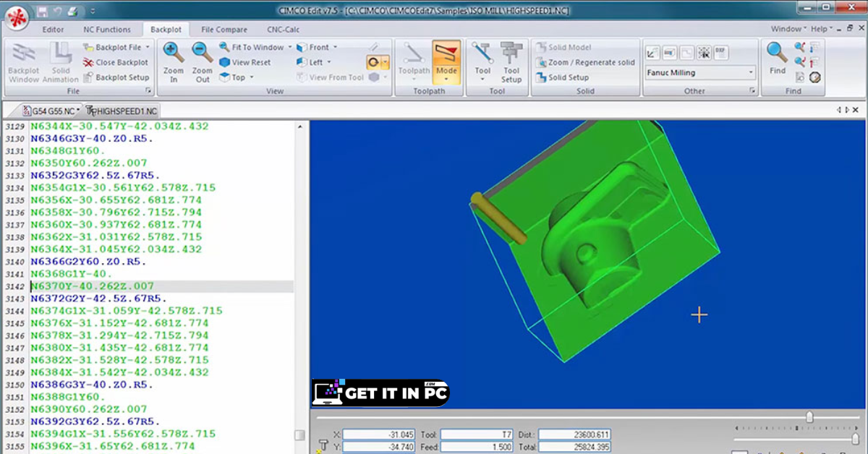Zoom Out of the backplot view

coord(203,63)
